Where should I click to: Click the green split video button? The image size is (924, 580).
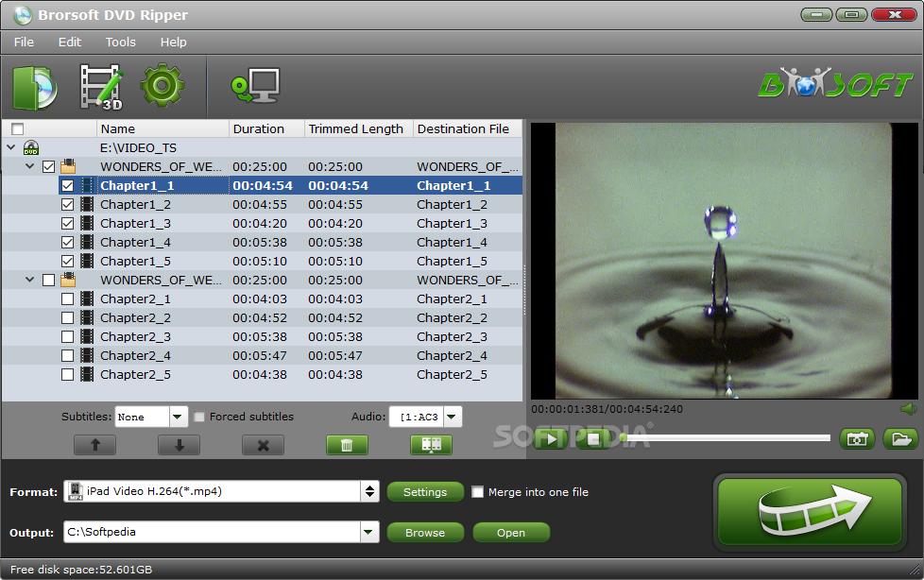coord(432,445)
